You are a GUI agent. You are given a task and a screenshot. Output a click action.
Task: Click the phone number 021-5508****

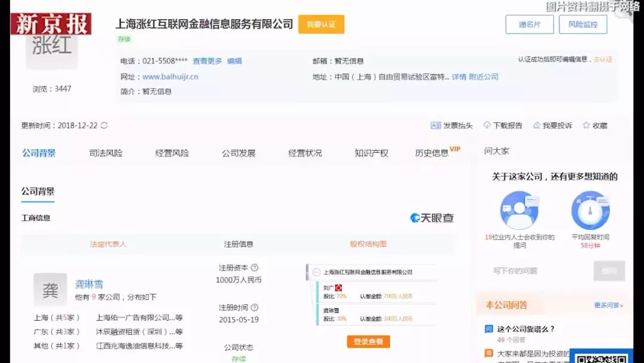pyautogui.click(x=165, y=61)
